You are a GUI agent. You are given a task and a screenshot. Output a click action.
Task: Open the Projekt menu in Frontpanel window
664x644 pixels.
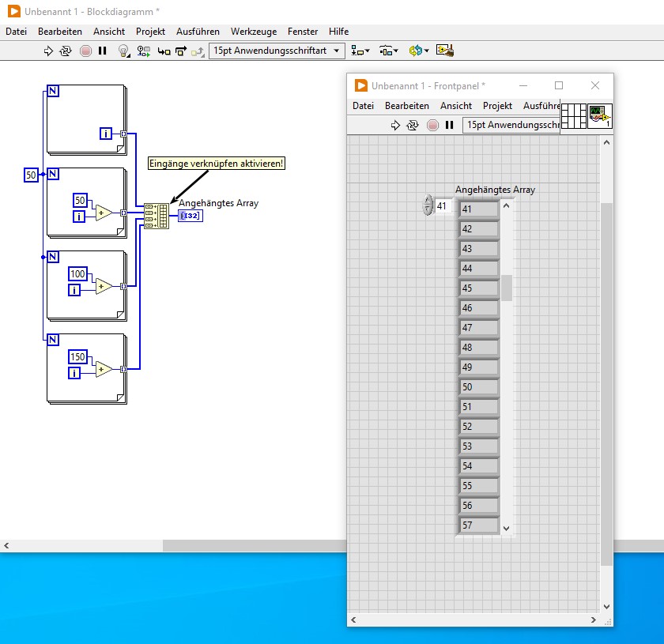[497, 106]
